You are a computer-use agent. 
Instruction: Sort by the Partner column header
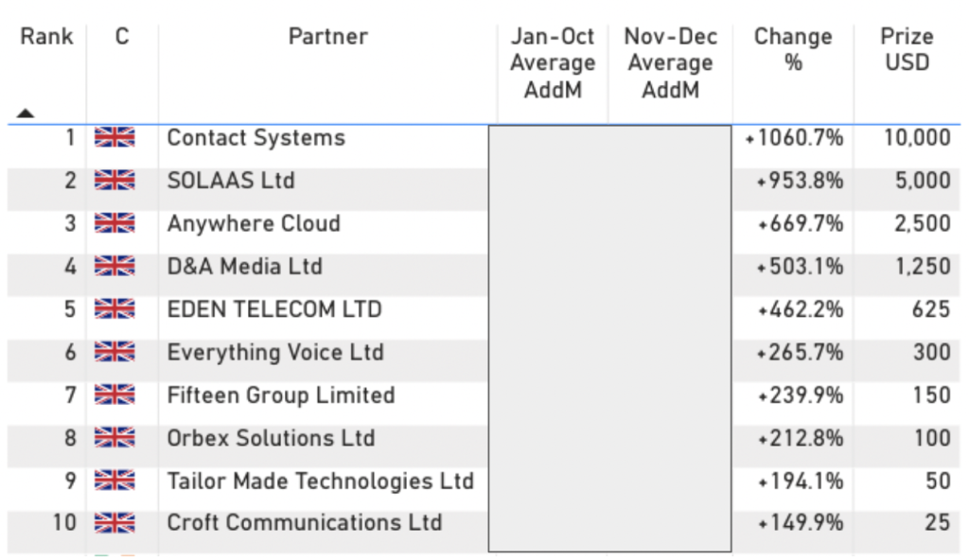(x=327, y=38)
